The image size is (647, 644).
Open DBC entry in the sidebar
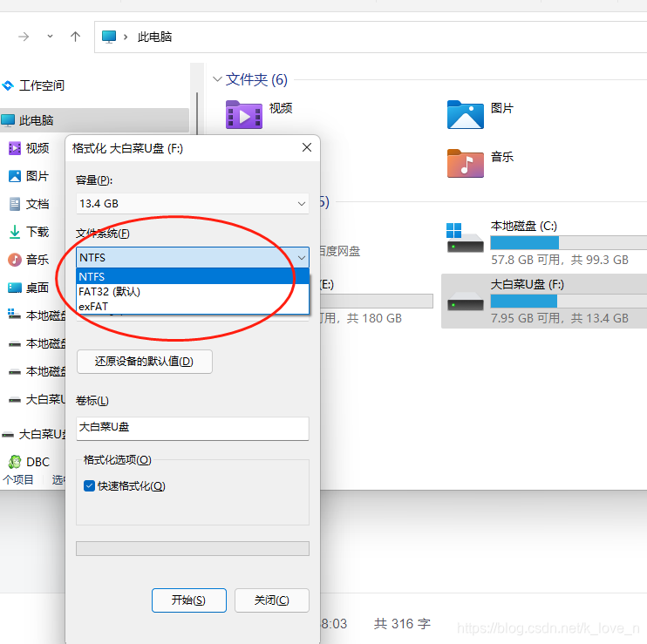(x=29, y=462)
